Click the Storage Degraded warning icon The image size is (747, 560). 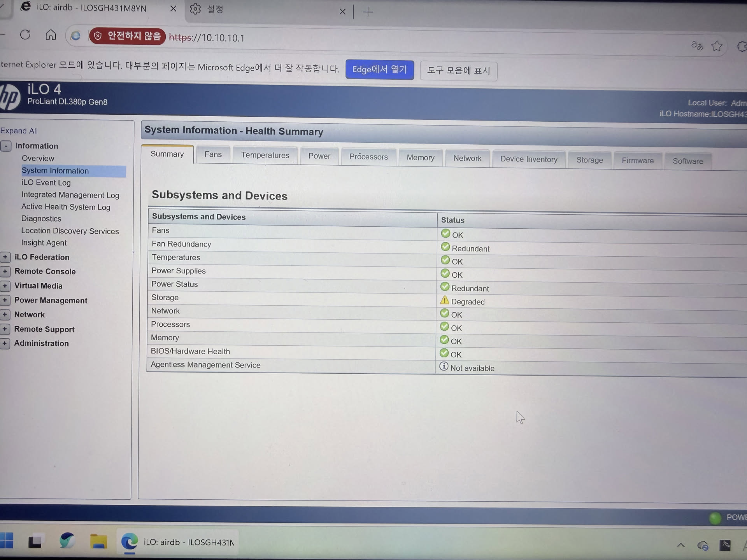point(444,301)
